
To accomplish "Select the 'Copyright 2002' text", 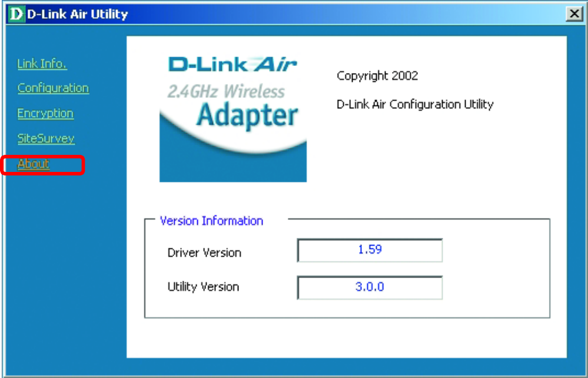I will 377,76.
